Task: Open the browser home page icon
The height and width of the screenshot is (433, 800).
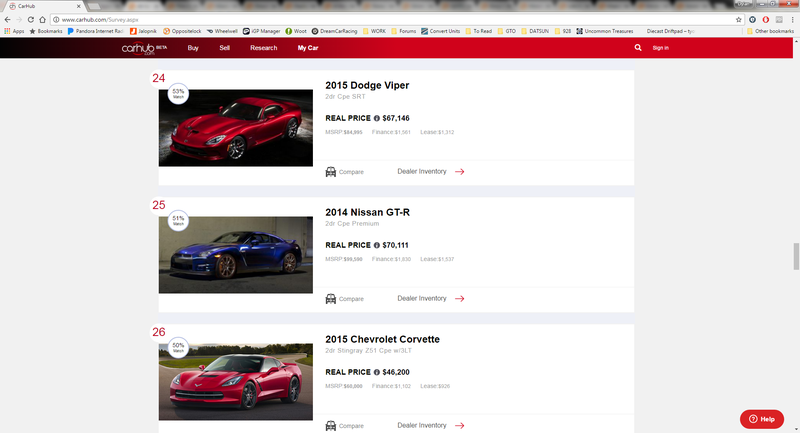Action: (42, 19)
